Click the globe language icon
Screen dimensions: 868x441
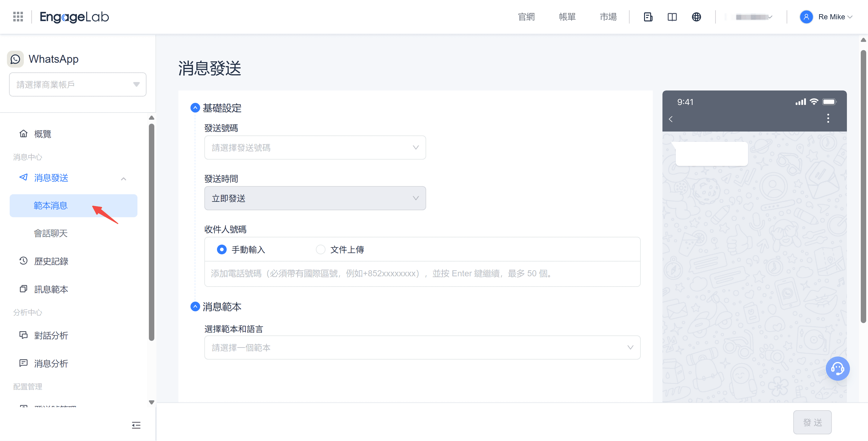point(697,17)
